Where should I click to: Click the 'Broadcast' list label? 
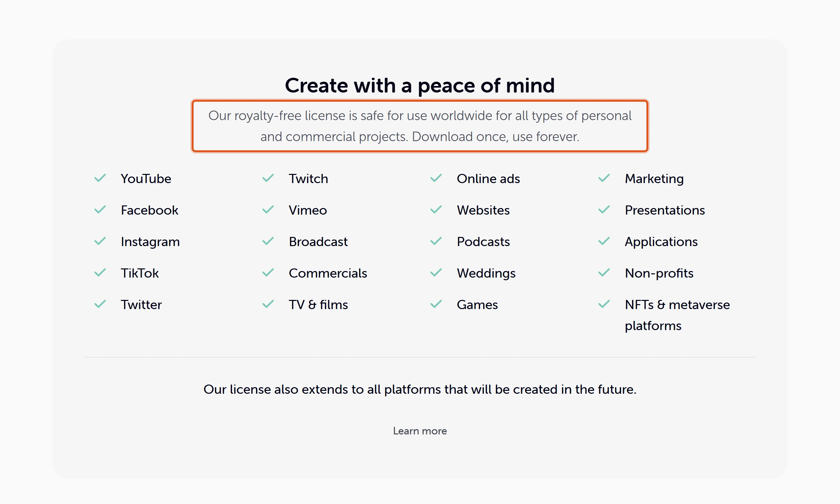(318, 242)
